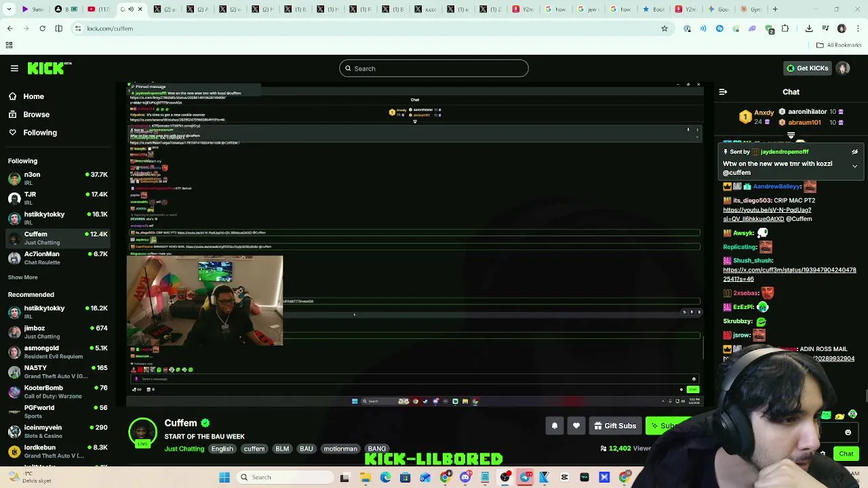Open iceinmyvein recommended channel
868x488 pixels.
[58, 431]
